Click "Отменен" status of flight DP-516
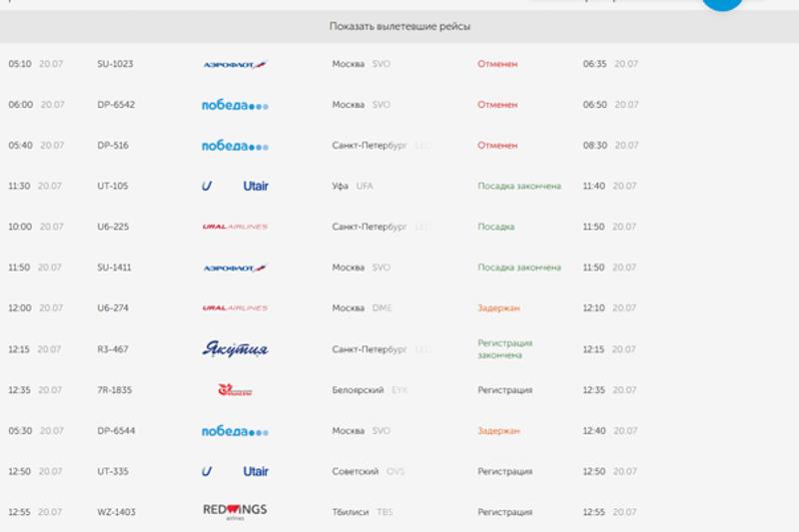Viewport: 799px width, 532px height. (x=497, y=146)
